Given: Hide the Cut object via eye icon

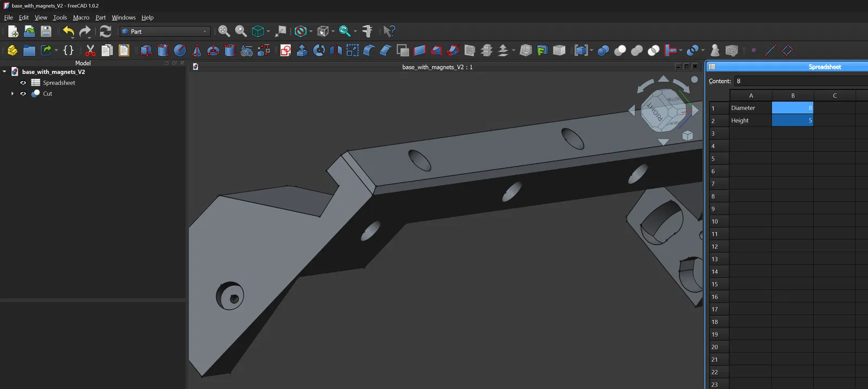Looking at the screenshot, I should pos(23,94).
